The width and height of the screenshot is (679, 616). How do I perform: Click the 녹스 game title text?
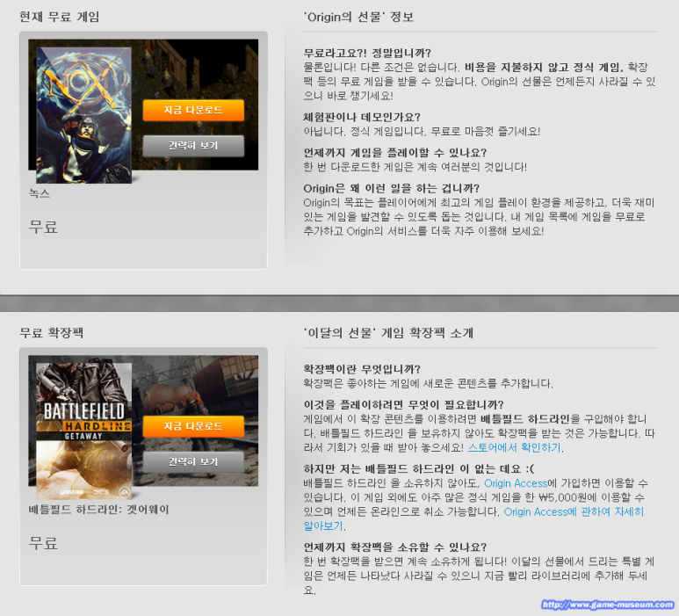point(39,193)
